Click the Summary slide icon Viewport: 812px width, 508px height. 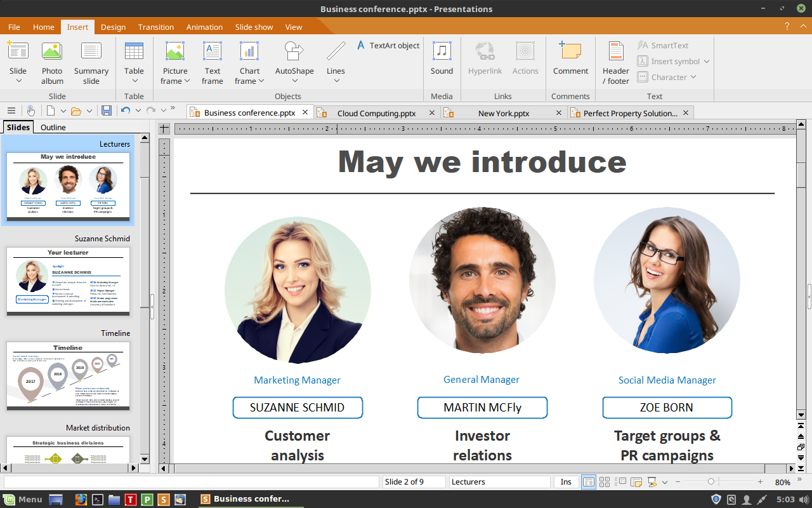click(x=91, y=62)
